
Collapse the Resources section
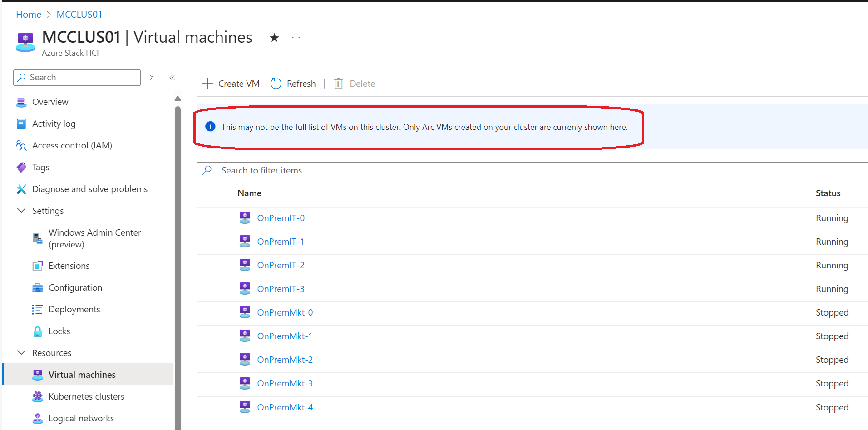coord(21,352)
